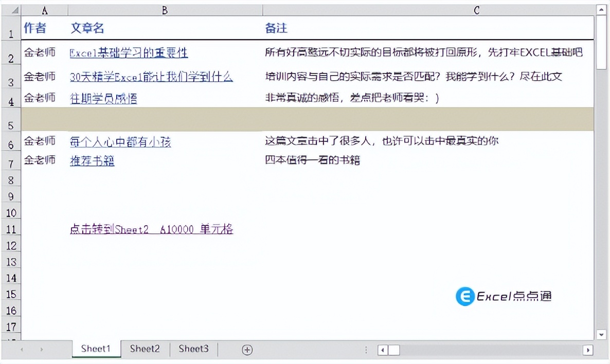Click the 点击转到Sheet2 A10000 单元格 link

(x=151, y=228)
